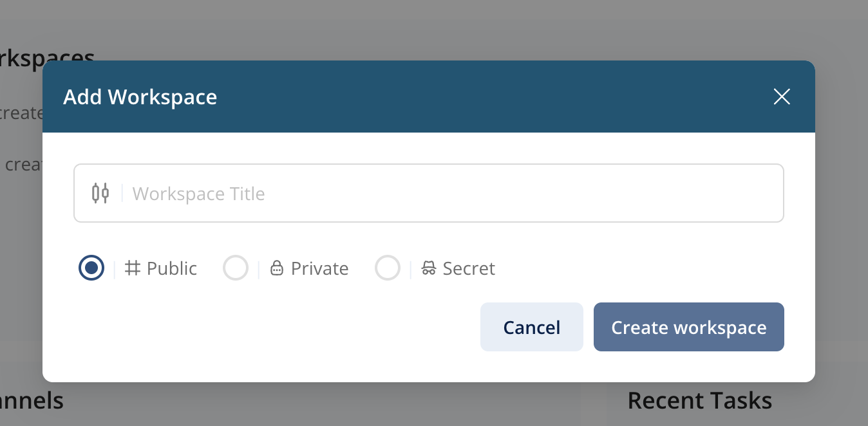Click the Secret label text
The image size is (868, 426).
tap(469, 268)
